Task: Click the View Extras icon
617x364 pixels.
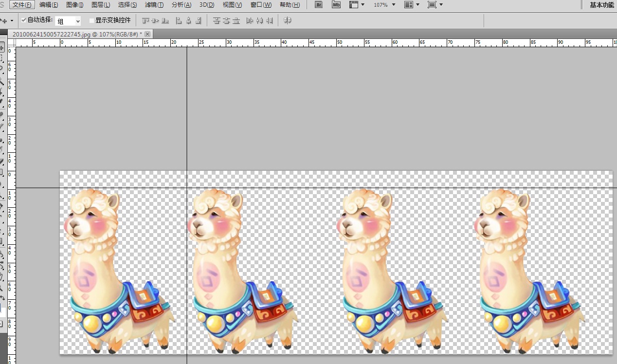Action: pyautogui.click(x=354, y=5)
